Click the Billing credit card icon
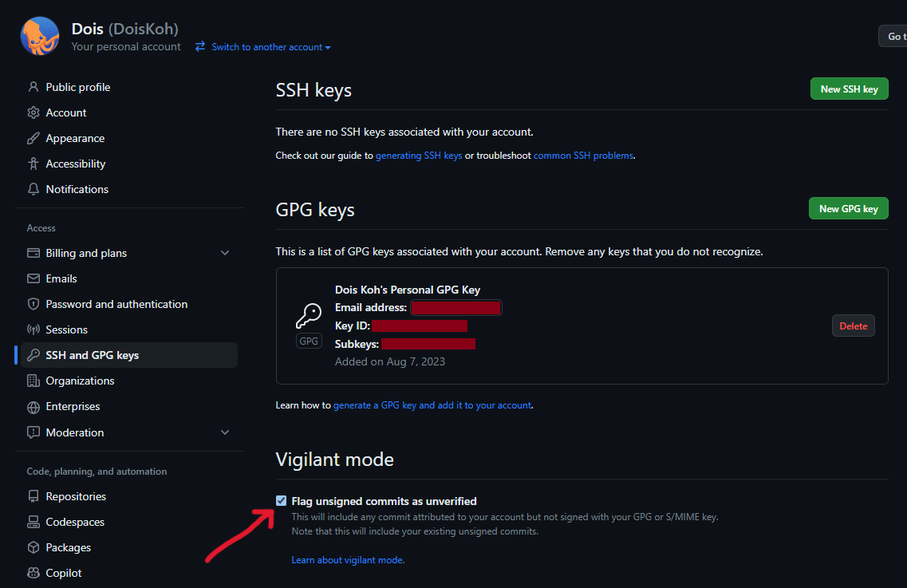 (x=34, y=253)
